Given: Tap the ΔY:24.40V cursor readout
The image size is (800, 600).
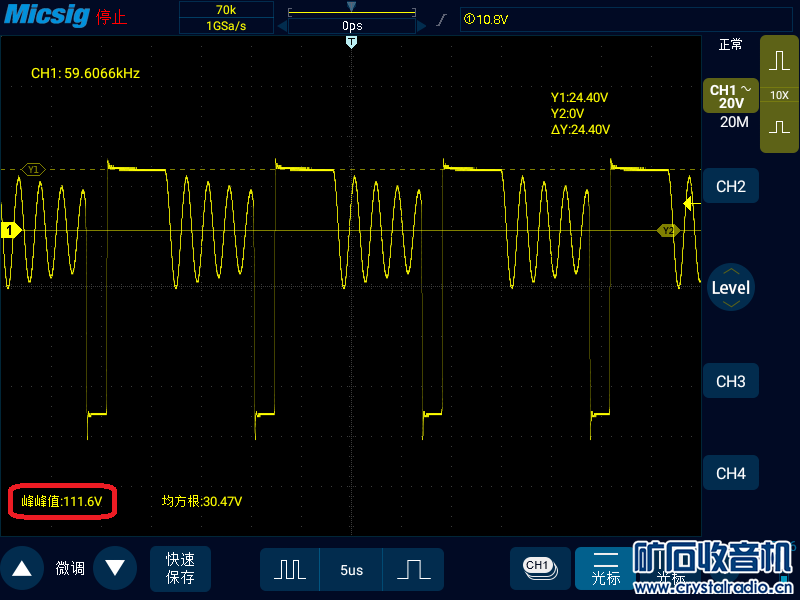Looking at the screenshot, I should [x=580, y=130].
